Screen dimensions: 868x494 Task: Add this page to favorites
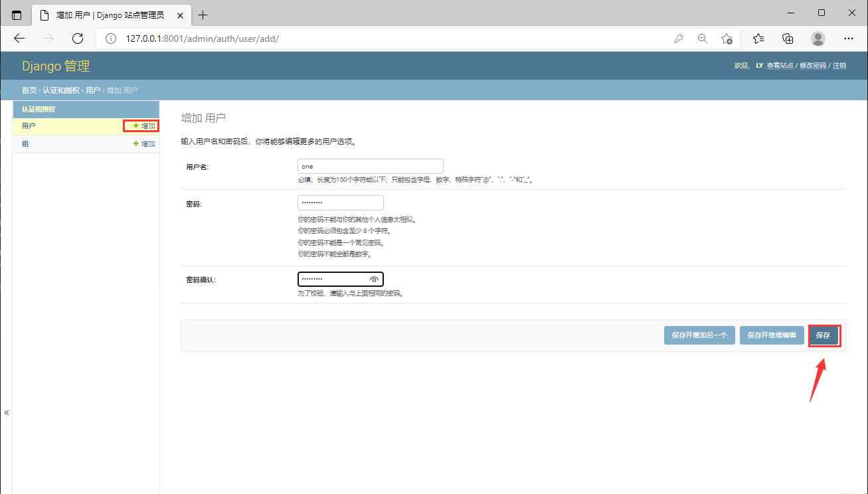[x=727, y=39]
